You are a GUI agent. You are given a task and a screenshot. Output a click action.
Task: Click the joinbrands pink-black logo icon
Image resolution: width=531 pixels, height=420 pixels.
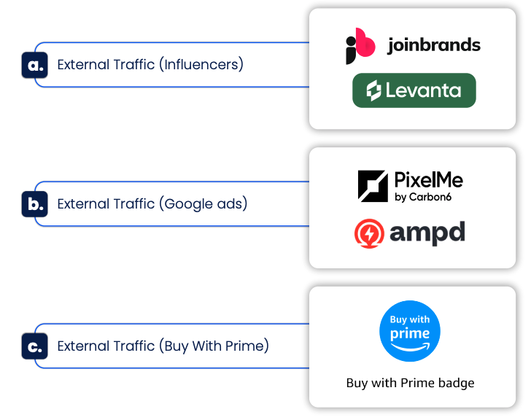[x=360, y=46]
